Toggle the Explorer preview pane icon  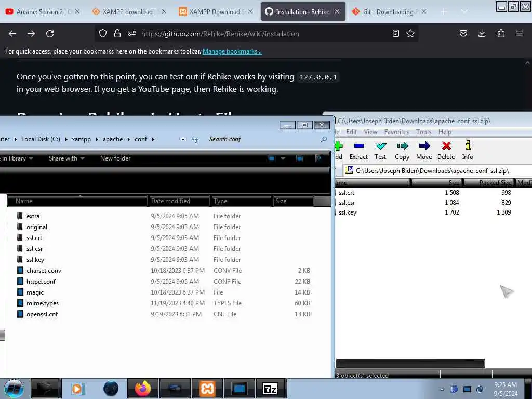[x=300, y=158]
